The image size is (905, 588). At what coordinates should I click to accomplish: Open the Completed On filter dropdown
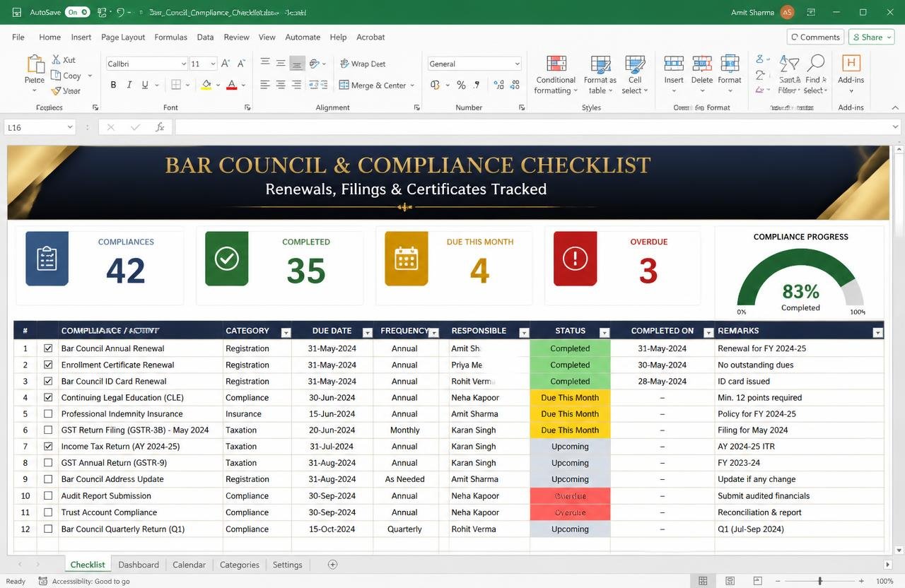(x=708, y=332)
